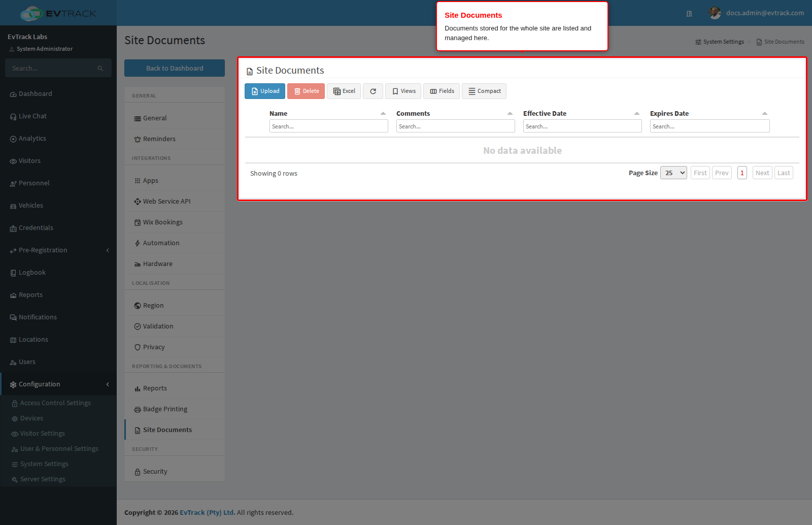
Task: Focus the Name search field
Action: coord(329,126)
